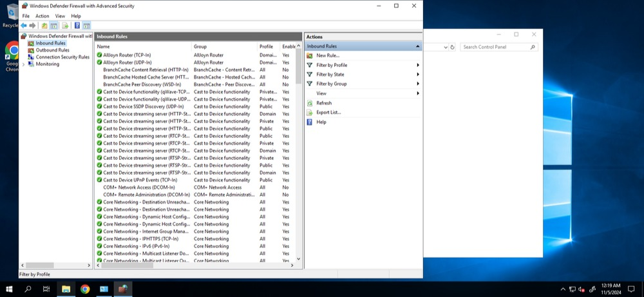The height and width of the screenshot is (297, 644).
Task: Open address dropdown in Control Panel window
Action: (x=446, y=47)
